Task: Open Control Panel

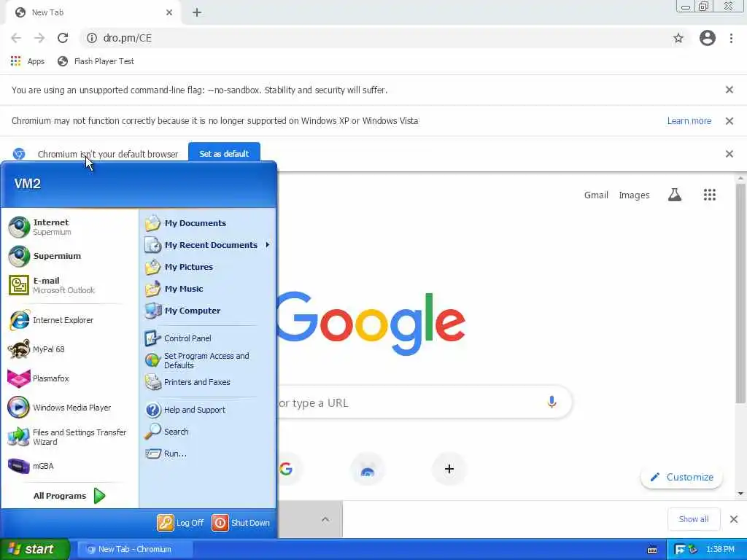Action: pyautogui.click(x=207, y=338)
